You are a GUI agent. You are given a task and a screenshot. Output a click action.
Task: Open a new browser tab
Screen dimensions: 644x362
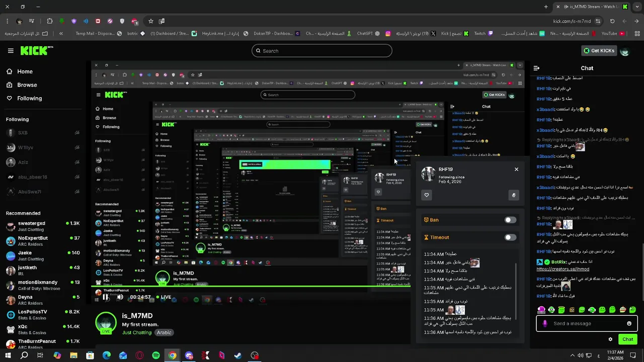pos(546,7)
